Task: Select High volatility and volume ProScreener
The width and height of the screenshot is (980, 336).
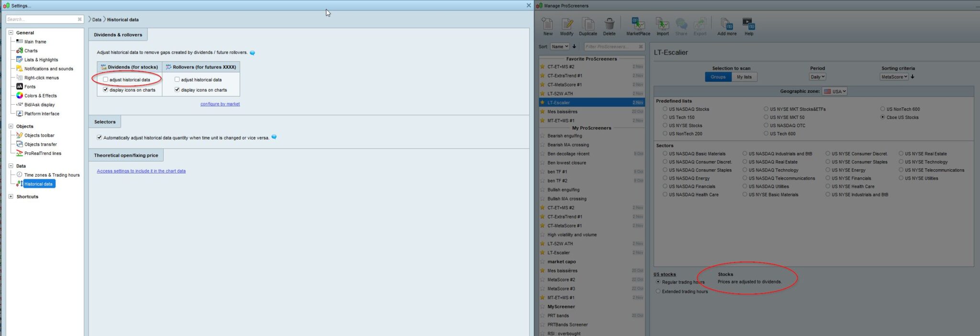Action: [592, 235]
